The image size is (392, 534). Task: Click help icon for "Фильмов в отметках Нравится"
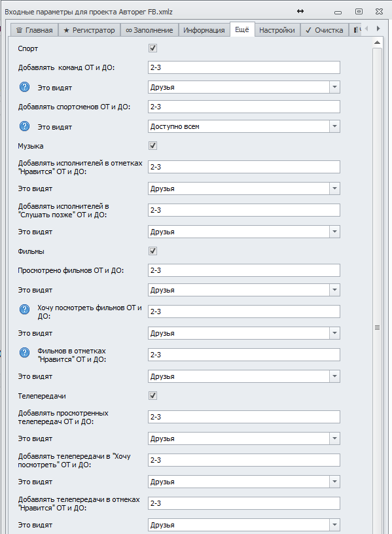tap(24, 353)
